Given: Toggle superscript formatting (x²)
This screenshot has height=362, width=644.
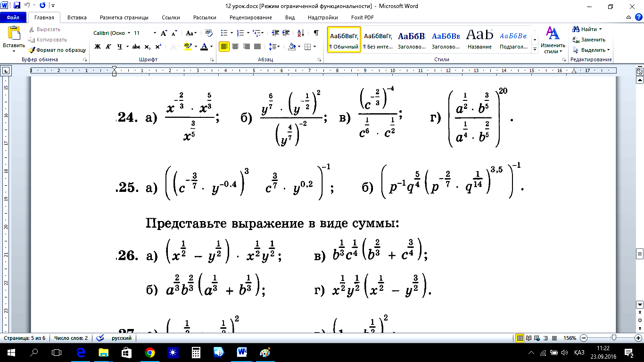Looking at the screenshot, I should 158,47.
